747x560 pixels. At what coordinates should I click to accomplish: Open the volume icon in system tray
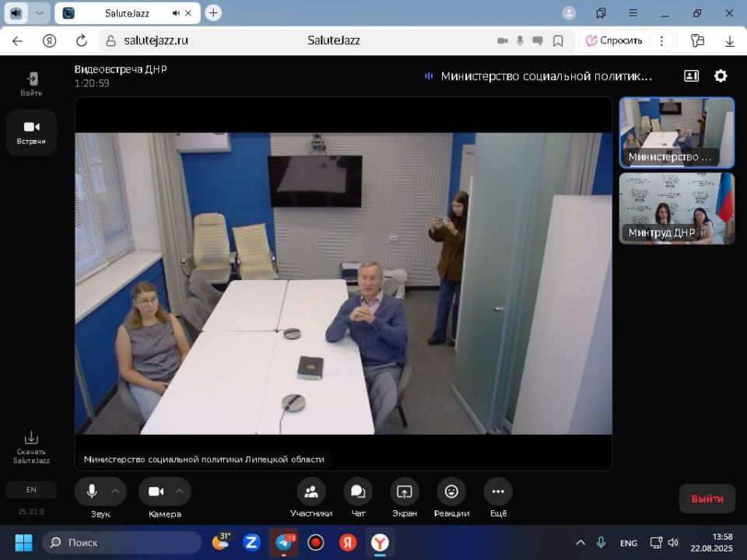tap(673, 542)
